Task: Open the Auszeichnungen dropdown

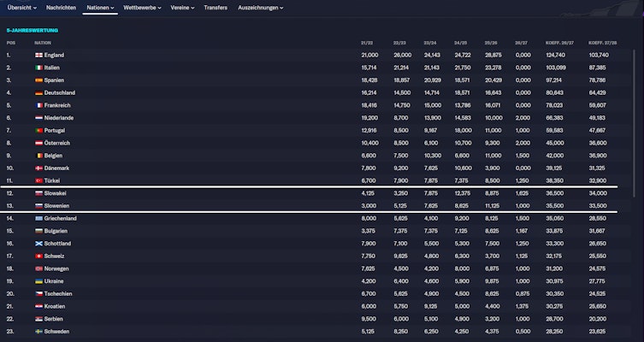Action: 260,7
